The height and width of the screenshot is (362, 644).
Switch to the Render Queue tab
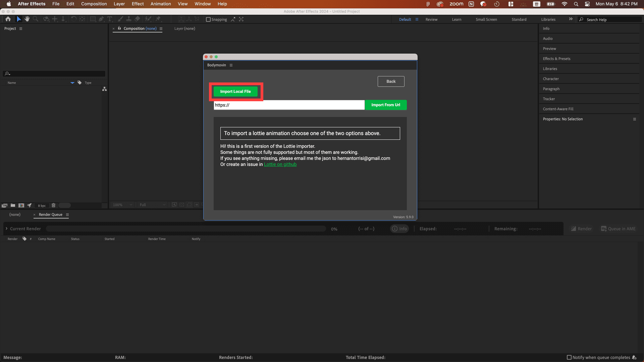coord(51,215)
